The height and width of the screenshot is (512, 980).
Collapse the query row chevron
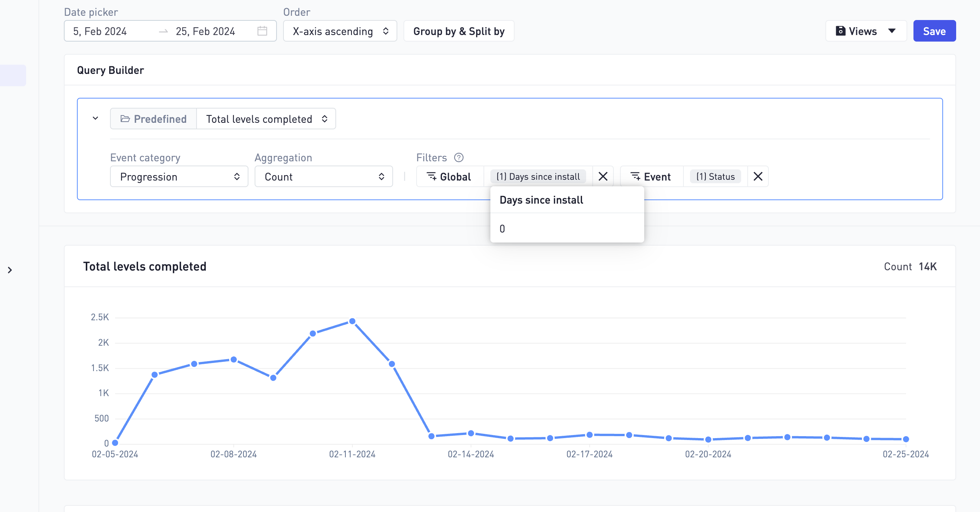95,118
